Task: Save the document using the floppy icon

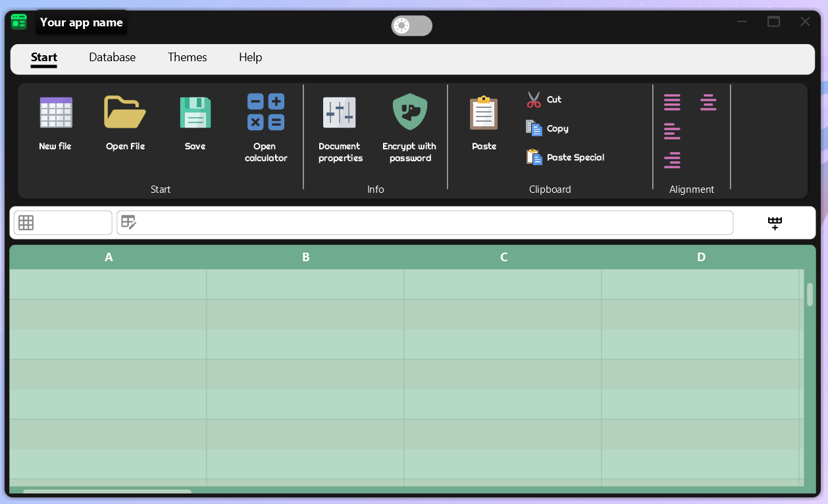Action: [195, 113]
